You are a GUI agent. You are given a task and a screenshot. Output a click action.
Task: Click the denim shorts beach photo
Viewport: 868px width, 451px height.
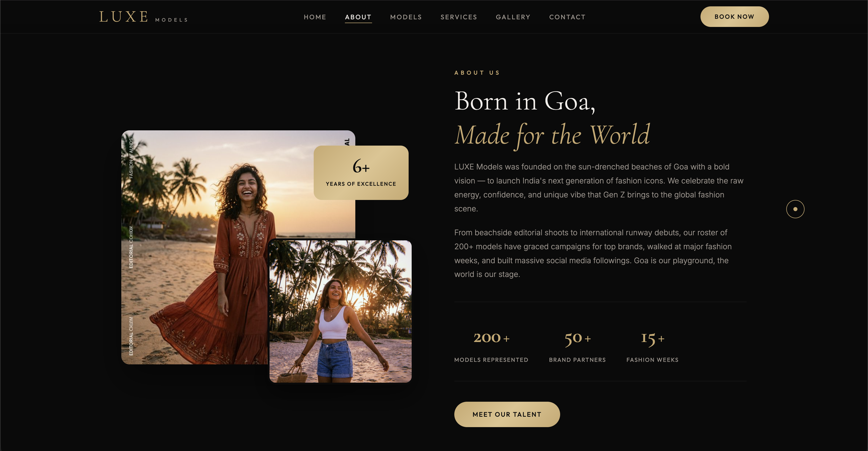pyautogui.click(x=340, y=311)
